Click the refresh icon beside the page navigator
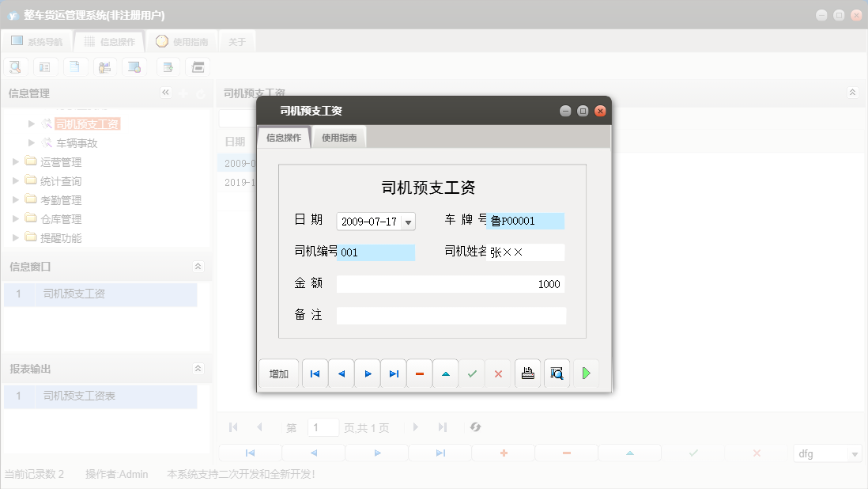 475,426
